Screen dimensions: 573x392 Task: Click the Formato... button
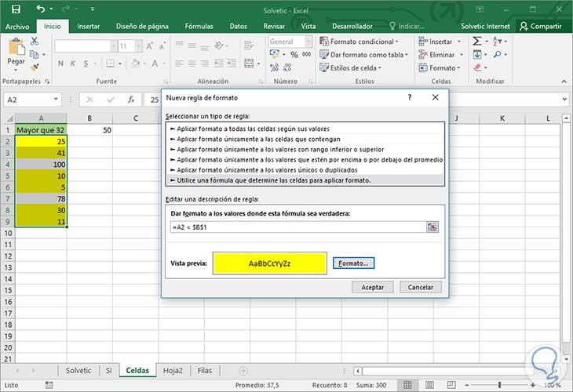click(354, 263)
